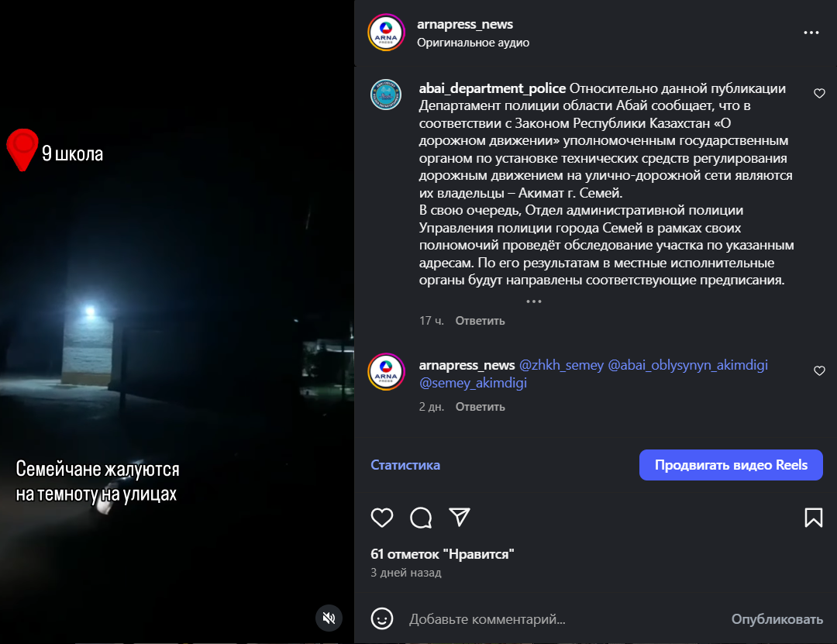
Task: Share post via paper plane icon
Action: tap(460, 518)
